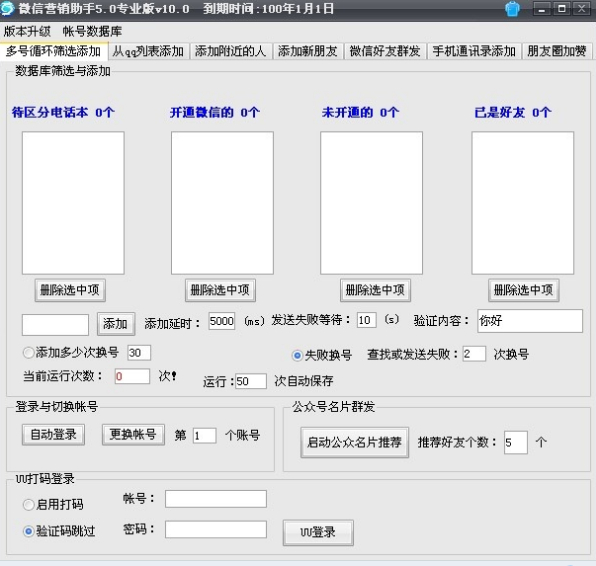Click 删除选中项 under 开通微信的 list
The width and height of the screenshot is (596, 566).
(x=220, y=290)
